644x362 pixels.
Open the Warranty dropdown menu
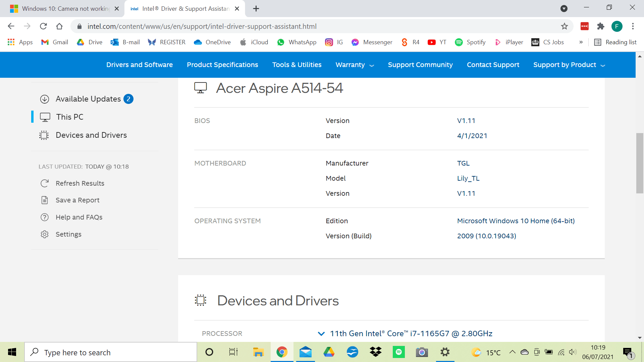pos(355,65)
